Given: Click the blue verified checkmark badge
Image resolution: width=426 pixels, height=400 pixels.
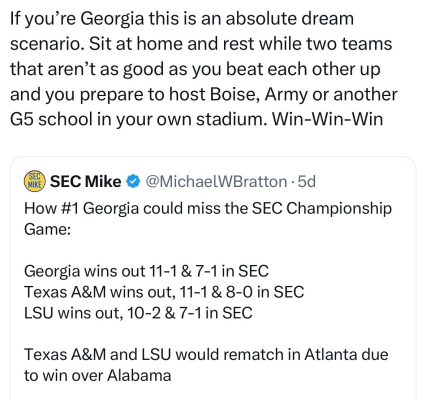Looking at the screenshot, I should coord(133,182).
